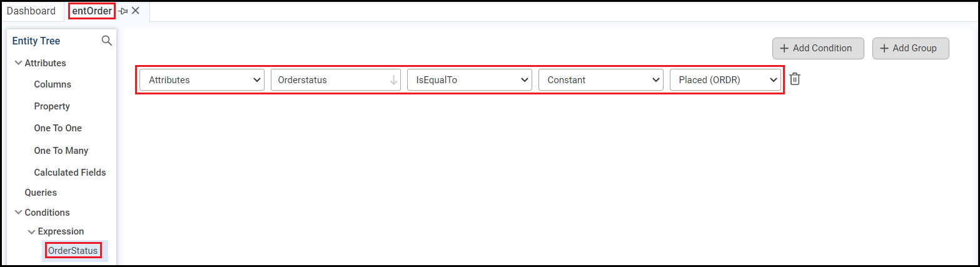
Task: Switch to the Dashboard tab
Action: click(31, 11)
